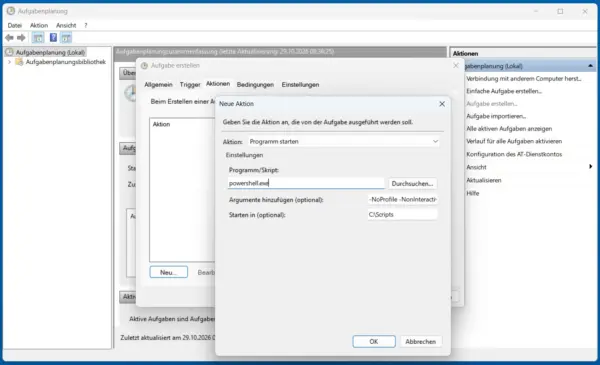Toggle the action pane toolbar icon
The height and width of the screenshot is (365, 600).
coord(66,37)
